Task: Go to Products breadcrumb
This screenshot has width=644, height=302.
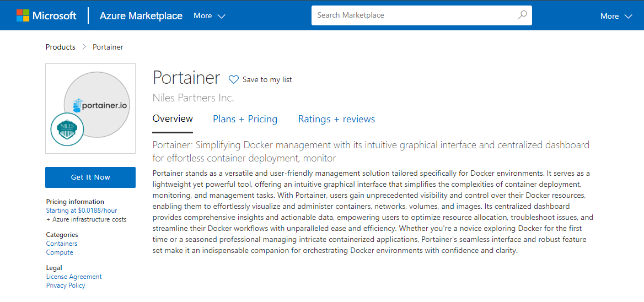Action: [61, 47]
